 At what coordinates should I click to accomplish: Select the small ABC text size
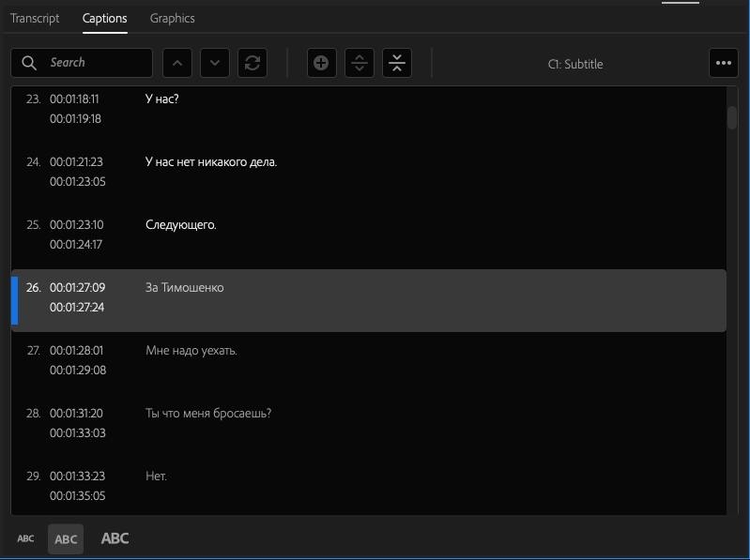point(26,538)
